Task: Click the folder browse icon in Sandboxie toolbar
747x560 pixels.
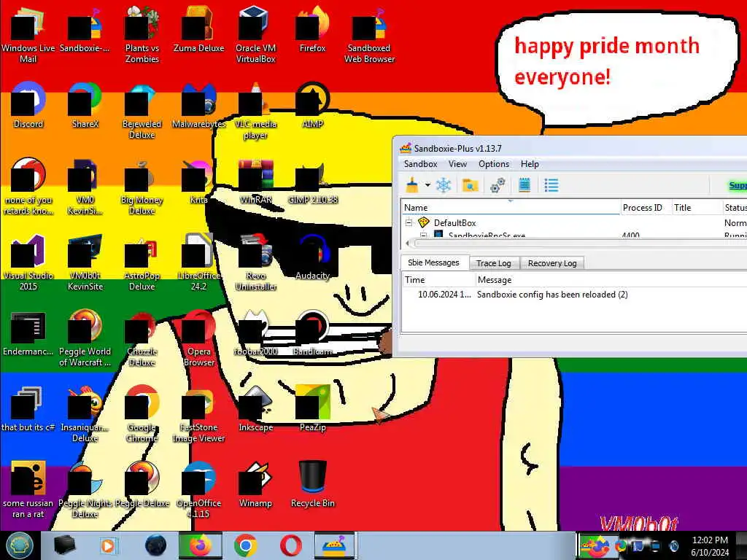Action: (470, 184)
